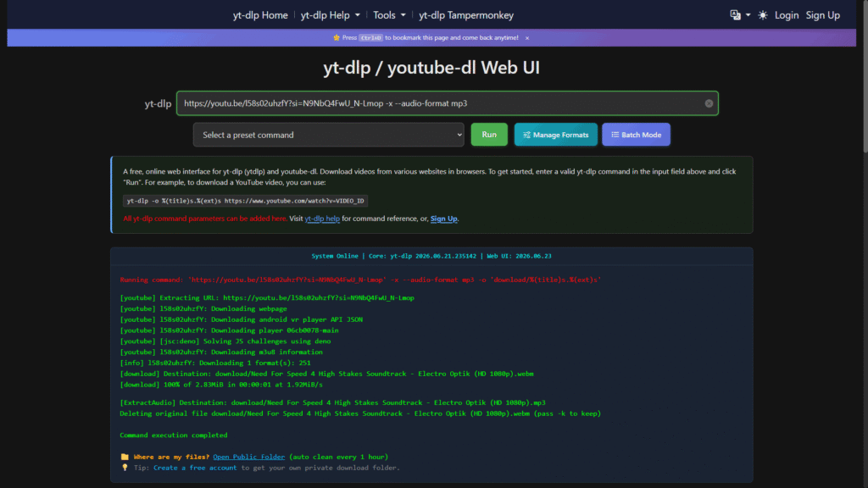868x488 pixels.
Task: Switch to Batch Mode
Action: 636,135
